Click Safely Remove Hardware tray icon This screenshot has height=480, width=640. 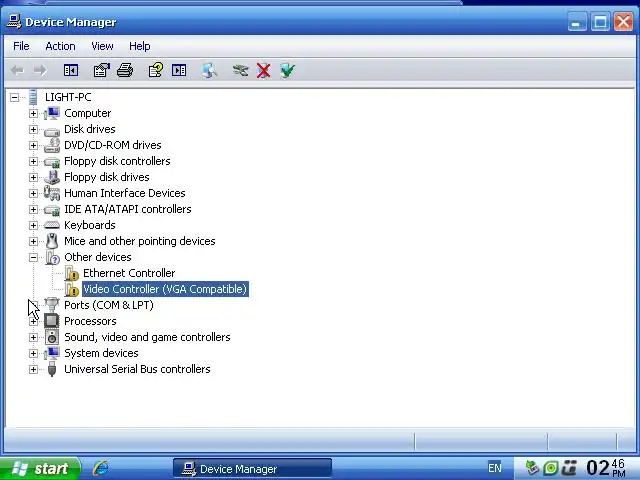532,468
